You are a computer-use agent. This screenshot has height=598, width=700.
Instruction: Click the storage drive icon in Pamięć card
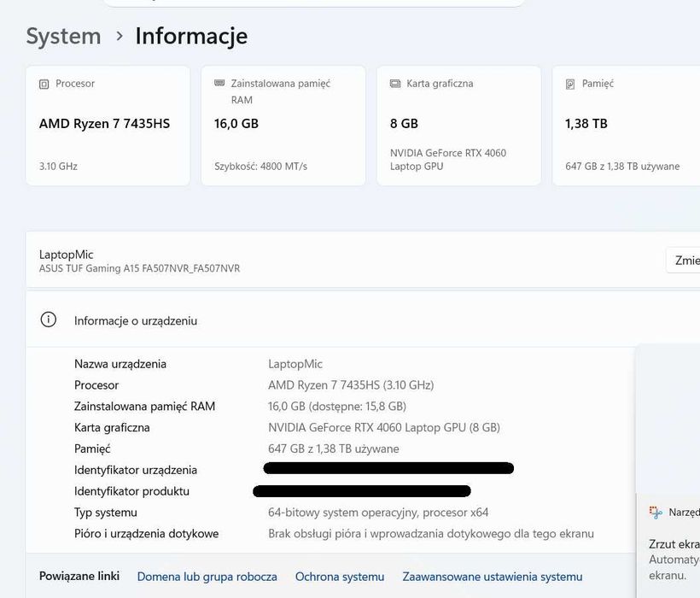570,84
